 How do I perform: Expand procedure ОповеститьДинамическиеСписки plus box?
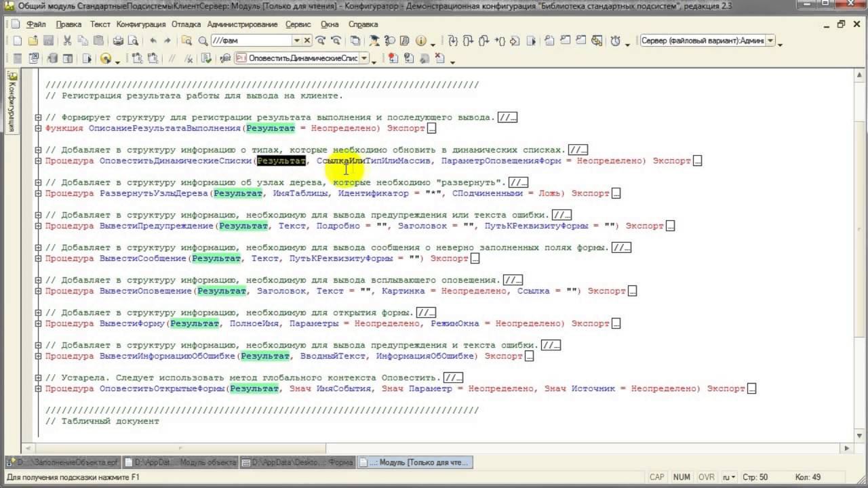click(39, 161)
